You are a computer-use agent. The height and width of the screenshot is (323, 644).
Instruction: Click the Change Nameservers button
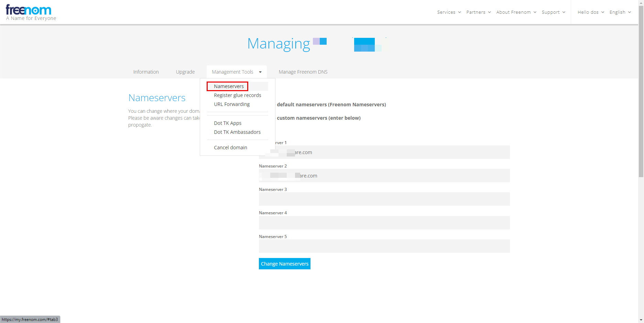[x=285, y=264]
